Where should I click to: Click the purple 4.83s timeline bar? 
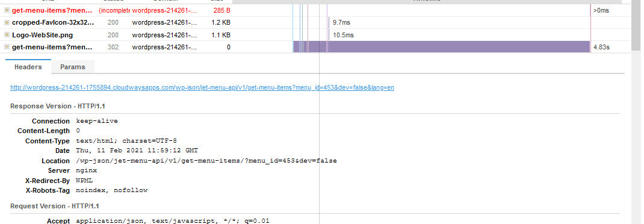click(x=442, y=47)
